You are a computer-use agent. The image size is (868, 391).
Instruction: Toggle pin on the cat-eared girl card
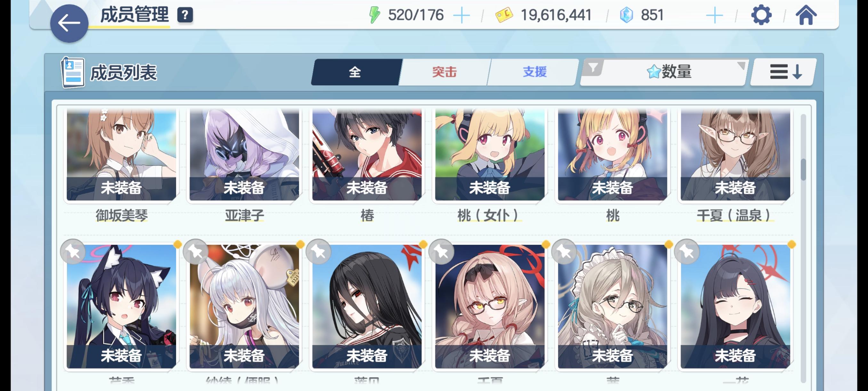73,252
